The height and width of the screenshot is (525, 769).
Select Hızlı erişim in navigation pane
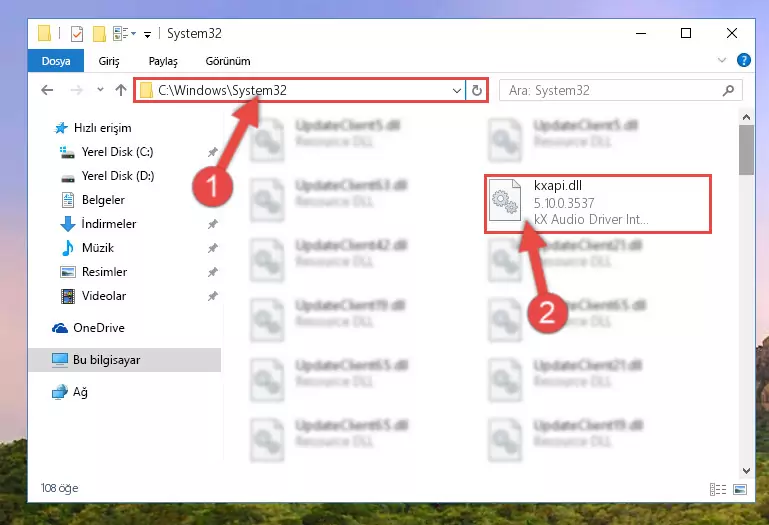pos(103,128)
